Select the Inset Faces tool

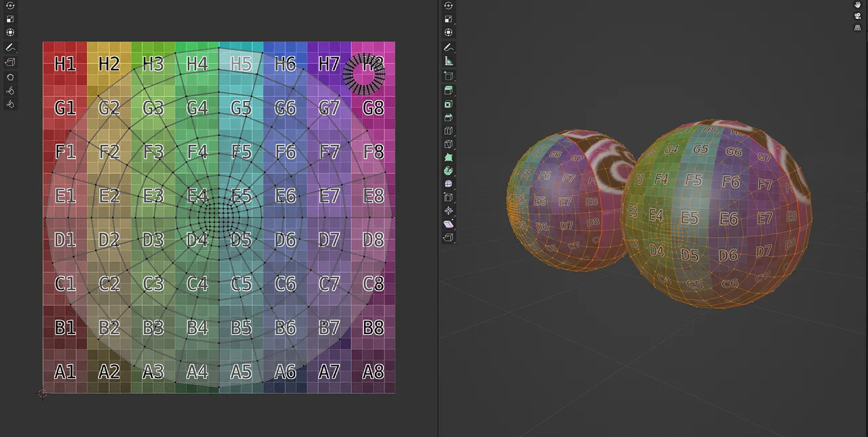point(448,104)
